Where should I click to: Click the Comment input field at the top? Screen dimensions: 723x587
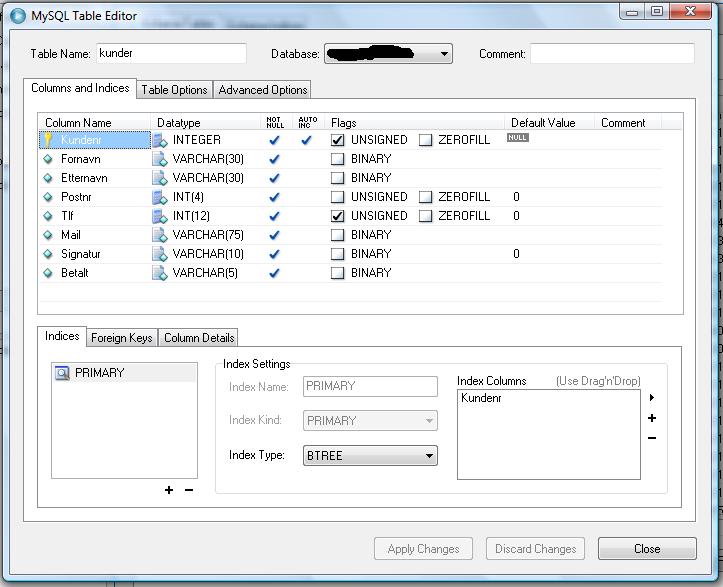pos(612,53)
